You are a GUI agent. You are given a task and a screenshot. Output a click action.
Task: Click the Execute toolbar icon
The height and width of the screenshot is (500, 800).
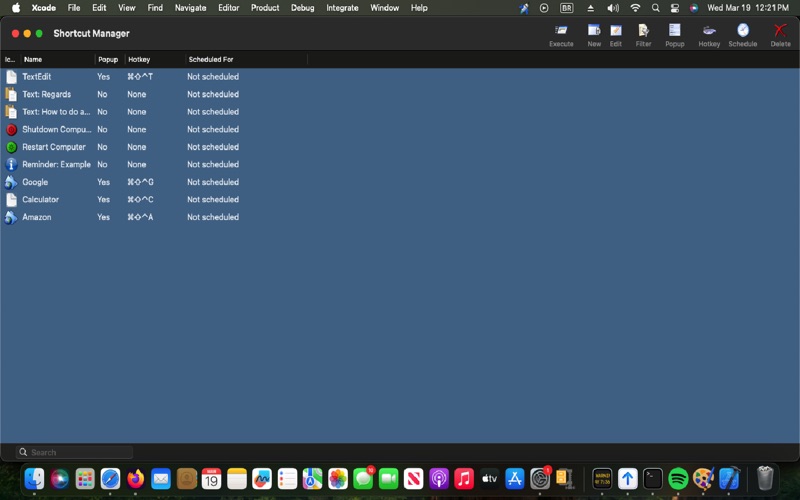pos(561,31)
